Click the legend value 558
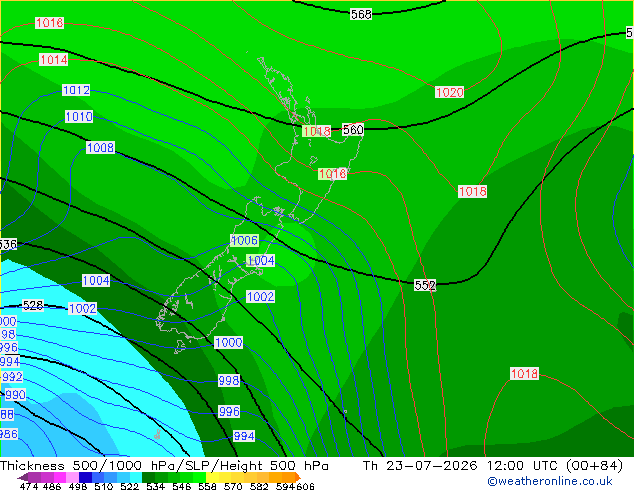The image size is (634, 490). point(207,486)
